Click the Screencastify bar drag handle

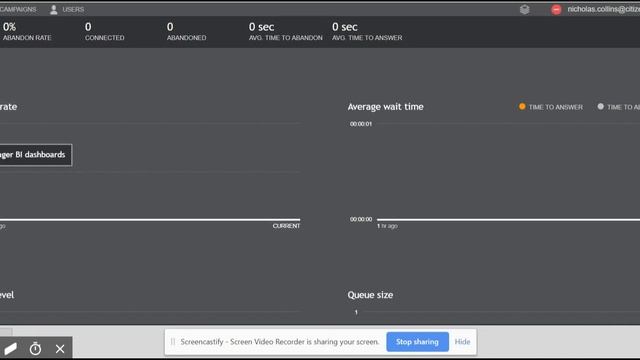click(173, 342)
